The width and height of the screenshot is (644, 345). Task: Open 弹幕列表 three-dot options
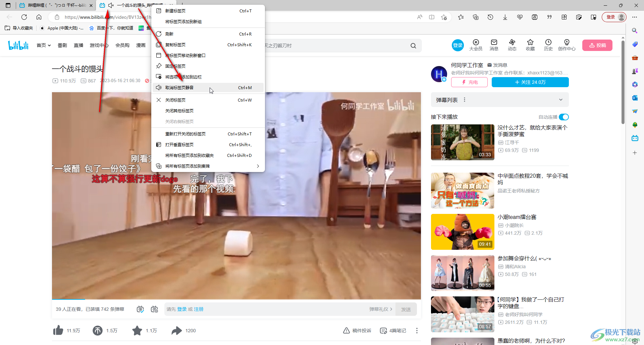tap(465, 100)
